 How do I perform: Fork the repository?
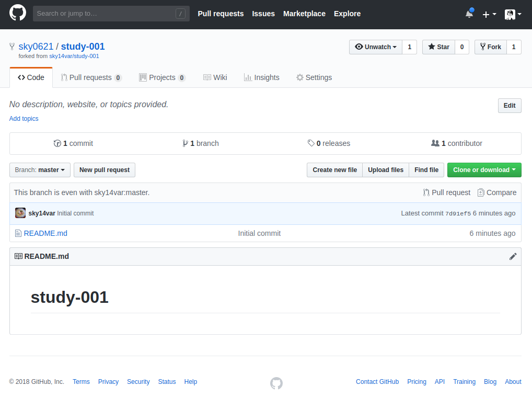[x=491, y=47]
